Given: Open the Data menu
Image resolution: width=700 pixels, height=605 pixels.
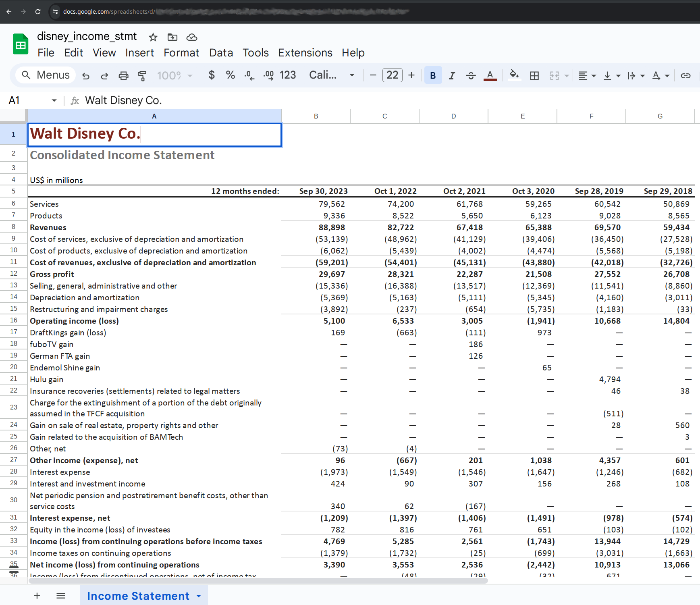Looking at the screenshot, I should point(221,53).
